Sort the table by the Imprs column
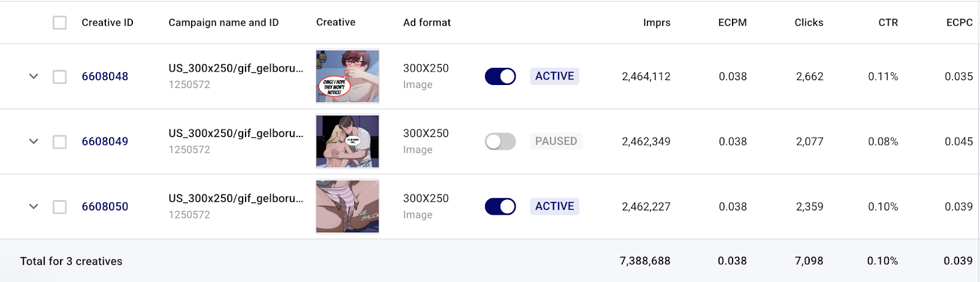Image resolution: width=980 pixels, height=282 pixels. pyautogui.click(x=657, y=23)
